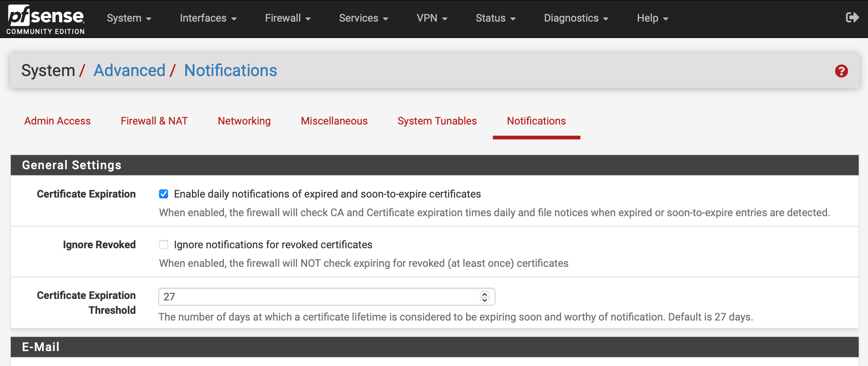Image resolution: width=868 pixels, height=366 pixels.
Task: Open the red help question mark icon
Action: 841,71
